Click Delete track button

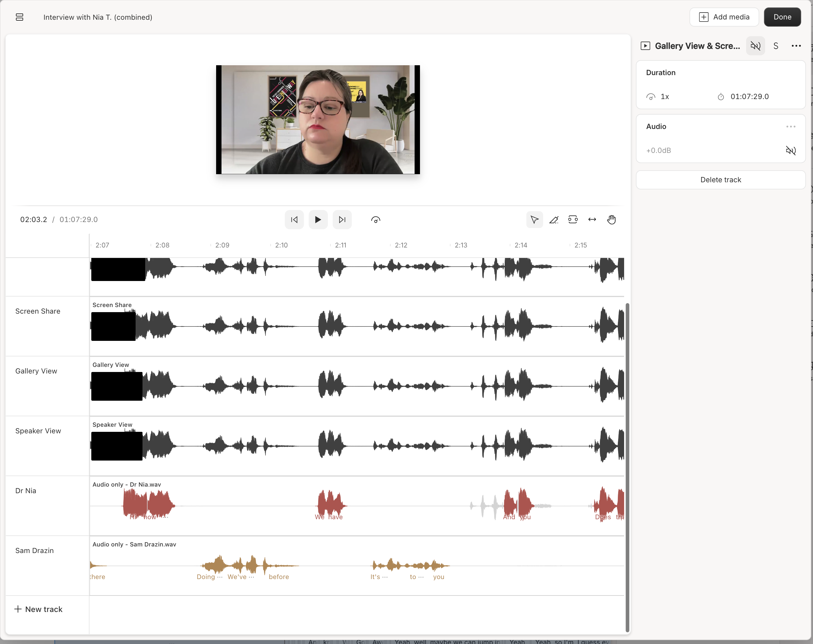coord(721,180)
